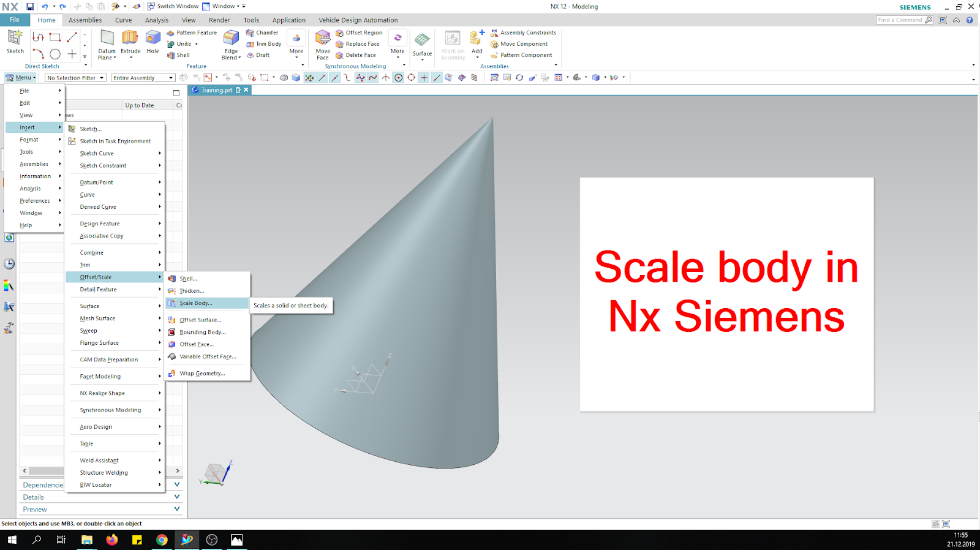
Task: Open the Entire Assembly scope dropdown
Action: point(143,78)
